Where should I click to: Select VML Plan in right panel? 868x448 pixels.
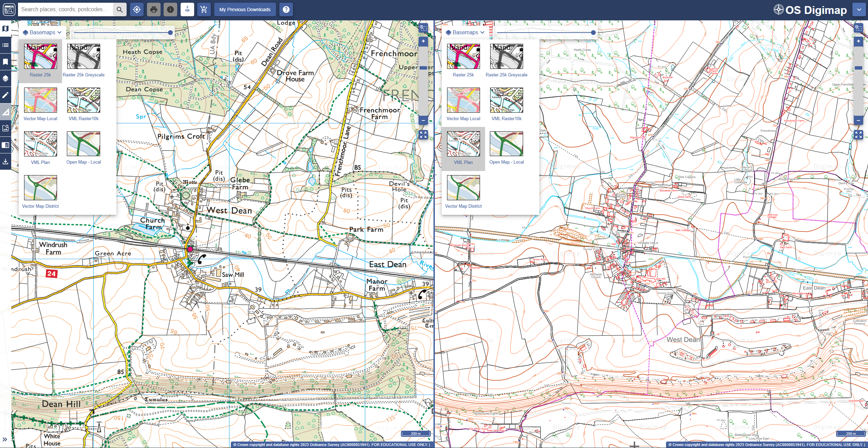click(x=463, y=149)
